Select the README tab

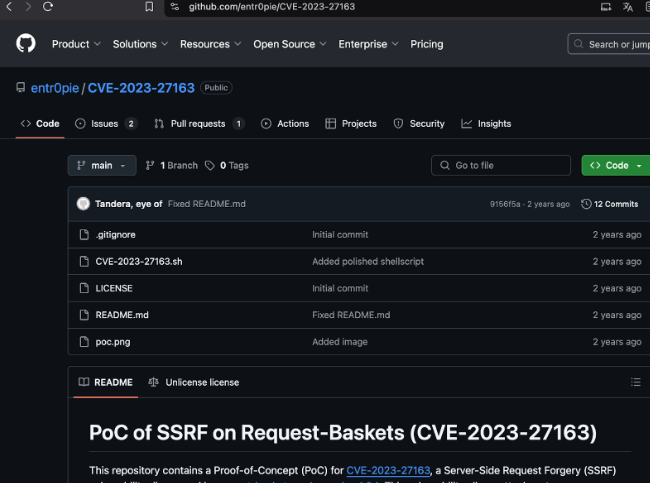coord(106,382)
